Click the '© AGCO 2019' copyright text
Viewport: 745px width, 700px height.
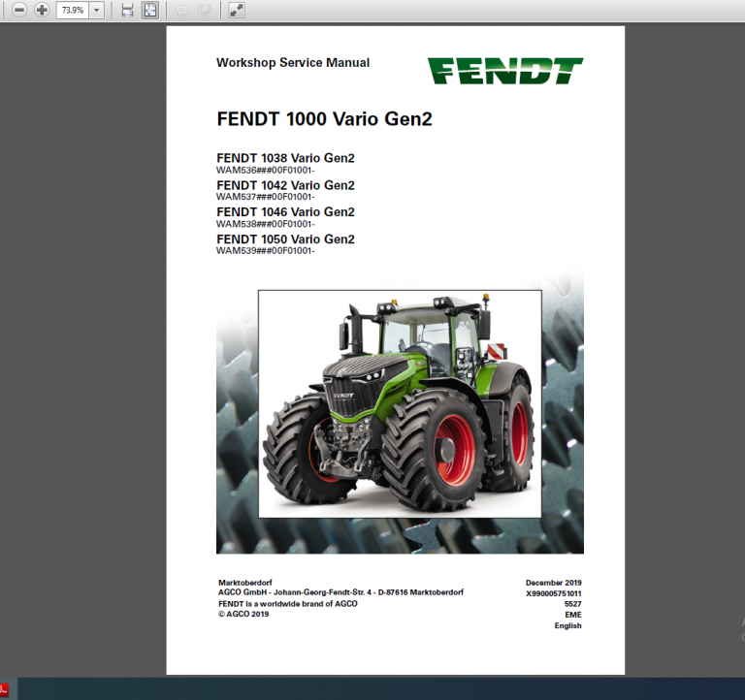pyautogui.click(x=243, y=614)
